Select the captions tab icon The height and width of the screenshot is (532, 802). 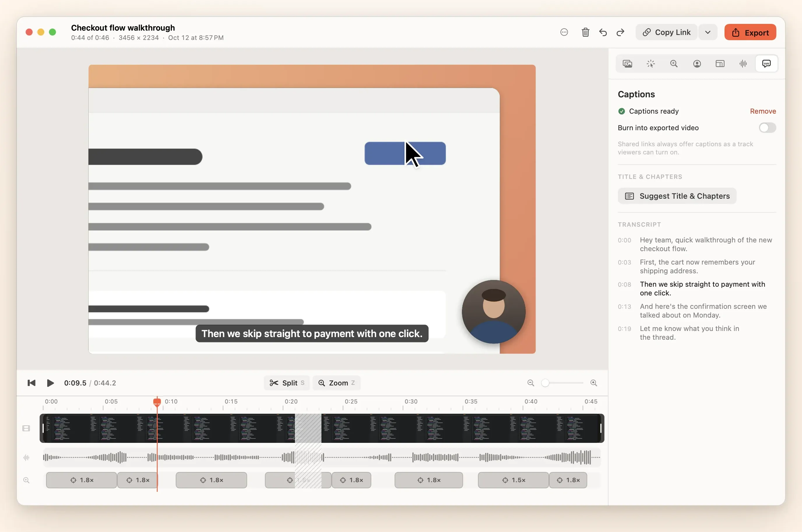point(766,64)
